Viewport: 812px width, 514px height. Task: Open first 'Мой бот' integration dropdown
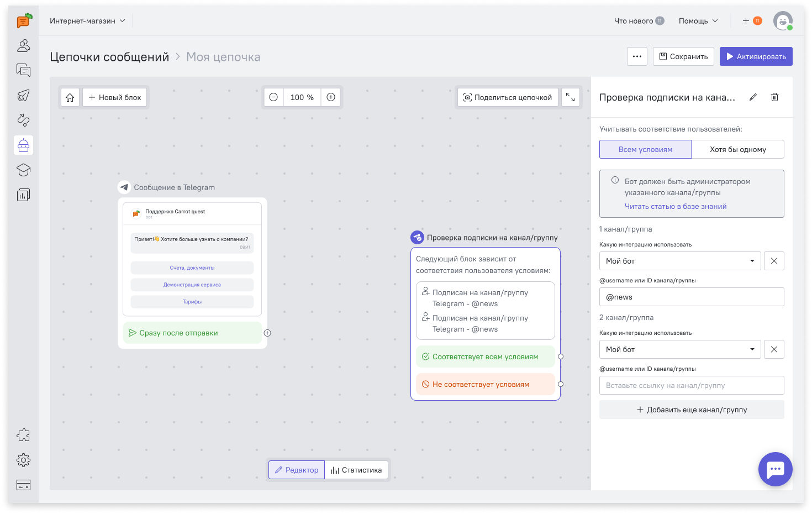[x=680, y=261]
